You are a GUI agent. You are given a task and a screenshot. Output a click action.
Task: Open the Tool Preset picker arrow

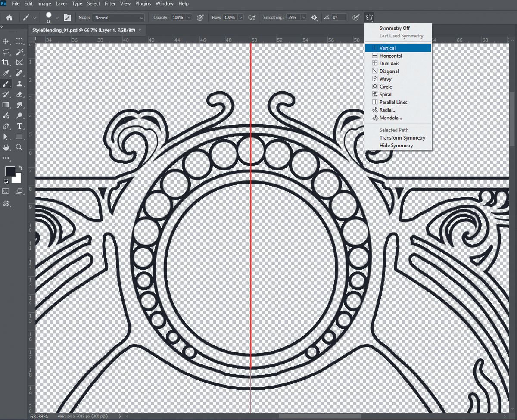click(35, 18)
